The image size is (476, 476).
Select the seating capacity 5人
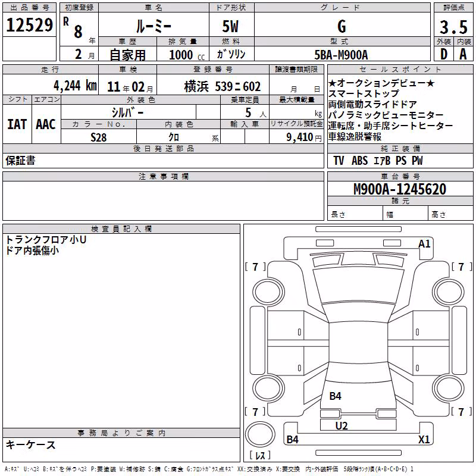256,112
